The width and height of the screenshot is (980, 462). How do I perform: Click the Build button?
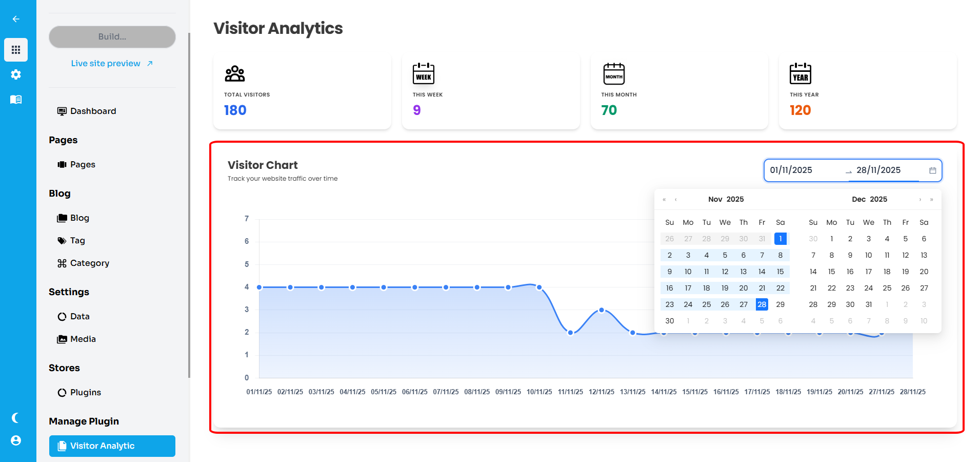[x=112, y=37]
